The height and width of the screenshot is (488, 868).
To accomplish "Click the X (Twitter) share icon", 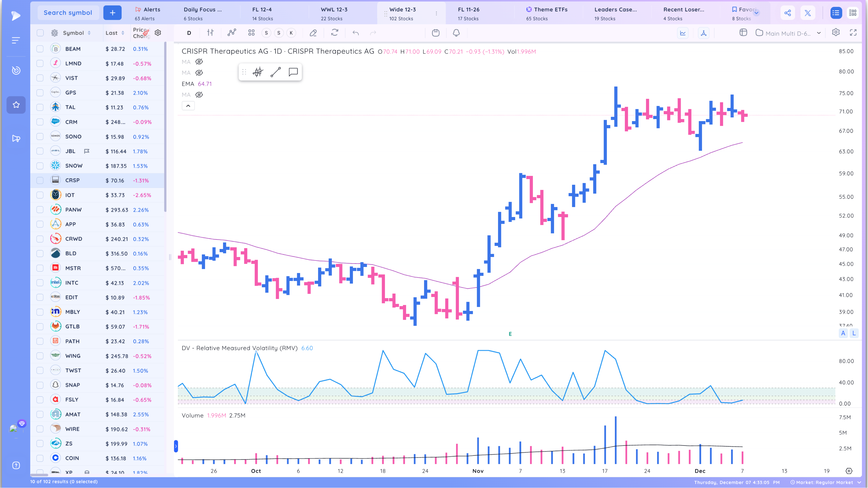I will click(808, 13).
